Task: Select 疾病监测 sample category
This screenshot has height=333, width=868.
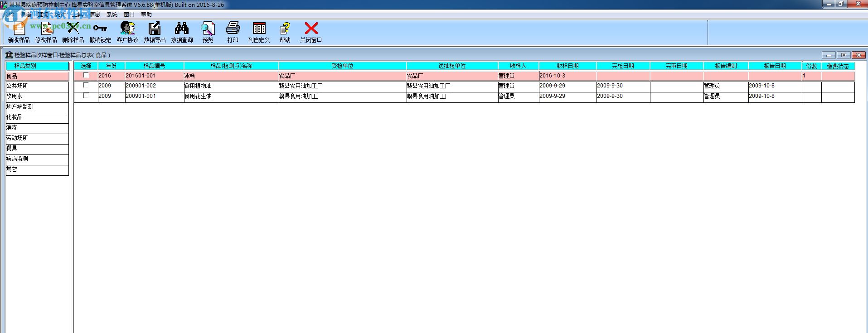Action: click(37, 159)
